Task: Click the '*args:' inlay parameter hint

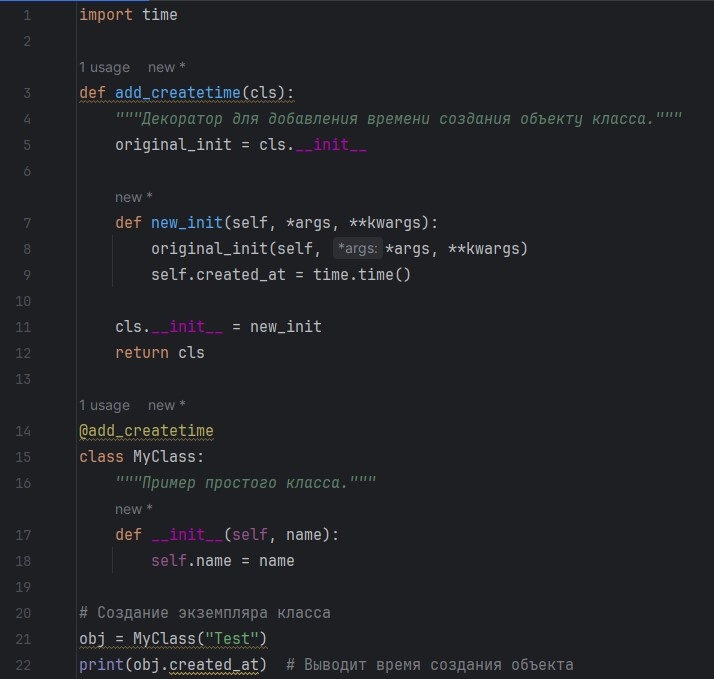Action: pos(357,249)
